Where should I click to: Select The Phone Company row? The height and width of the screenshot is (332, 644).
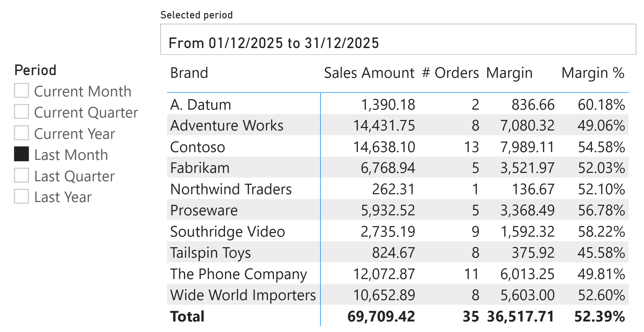pos(238,274)
